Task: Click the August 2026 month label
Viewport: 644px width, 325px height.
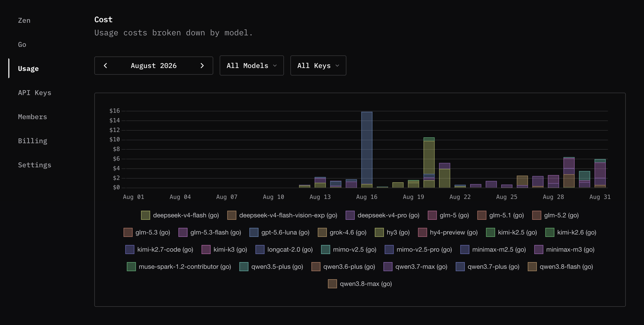Action: [154, 66]
